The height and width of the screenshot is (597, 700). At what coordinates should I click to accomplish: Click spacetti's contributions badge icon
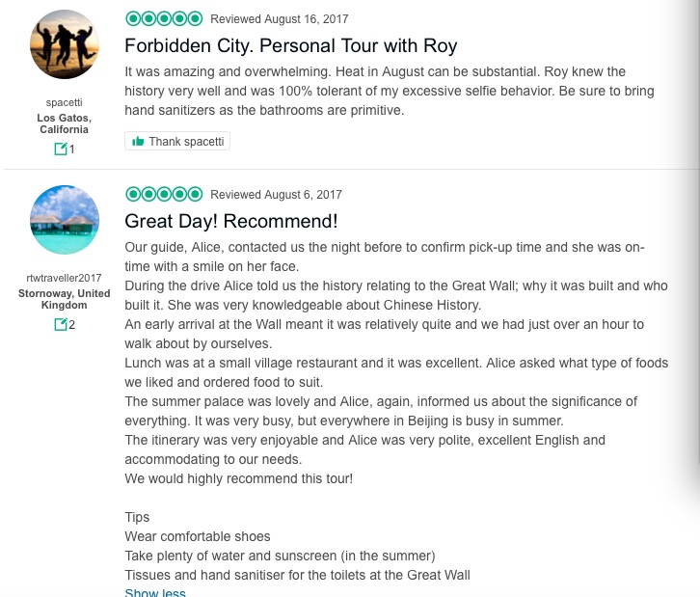[60, 149]
